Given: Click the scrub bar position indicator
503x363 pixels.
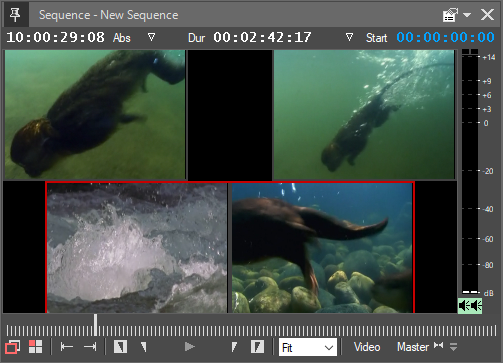Looking at the screenshot, I should click(95, 325).
